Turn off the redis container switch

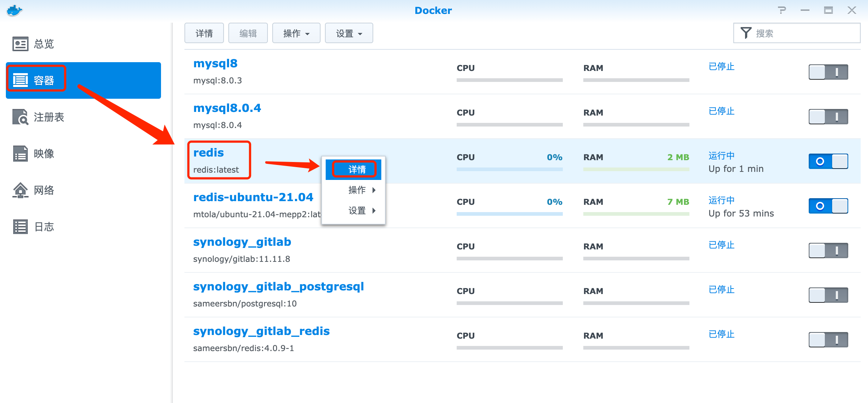pyautogui.click(x=828, y=161)
